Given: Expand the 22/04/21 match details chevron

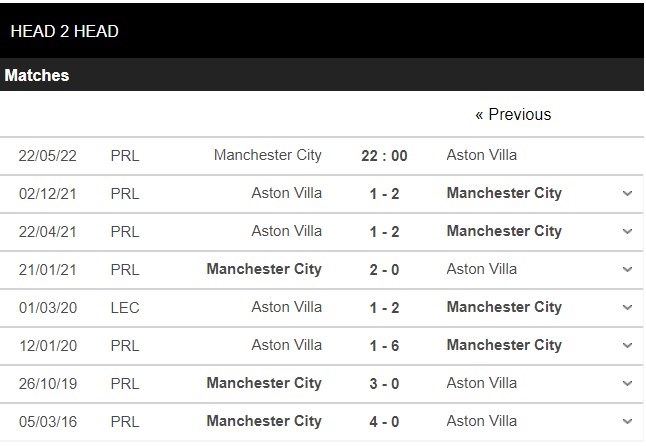Looking at the screenshot, I should pos(627,231).
